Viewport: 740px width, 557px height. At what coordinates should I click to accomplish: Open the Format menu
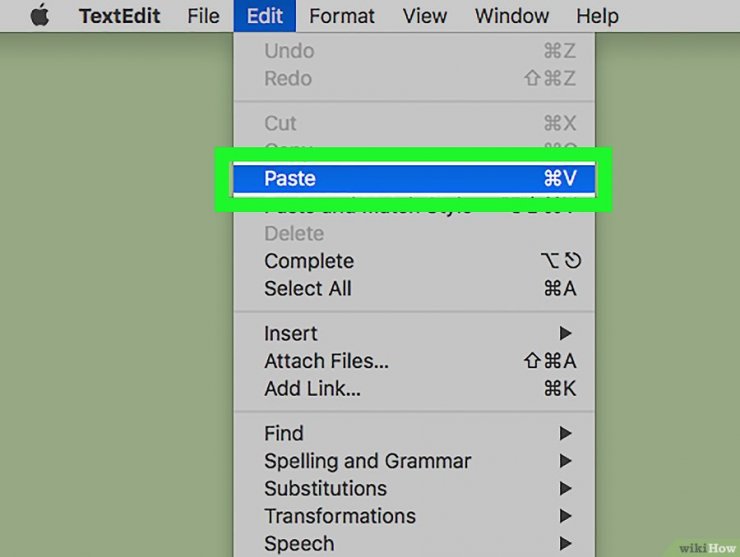pyautogui.click(x=342, y=16)
